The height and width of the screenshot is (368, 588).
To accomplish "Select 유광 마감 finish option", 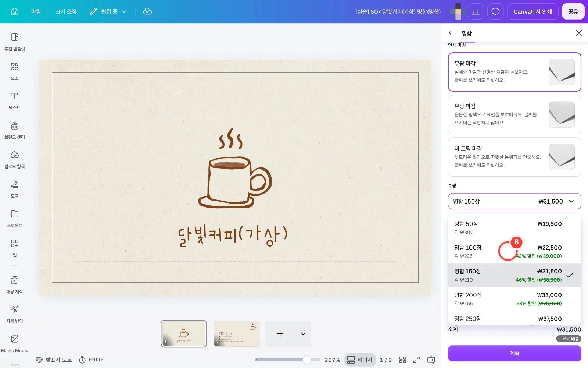I will (x=514, y=114).
